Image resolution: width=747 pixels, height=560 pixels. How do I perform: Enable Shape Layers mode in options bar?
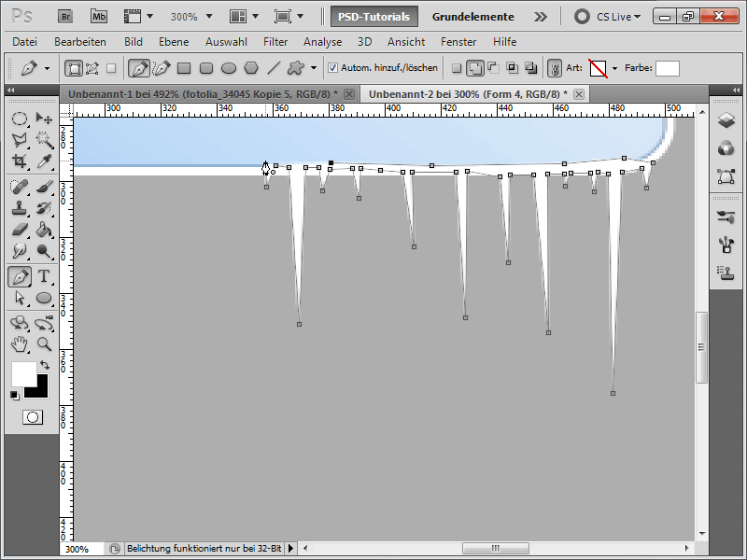point(74,68)
